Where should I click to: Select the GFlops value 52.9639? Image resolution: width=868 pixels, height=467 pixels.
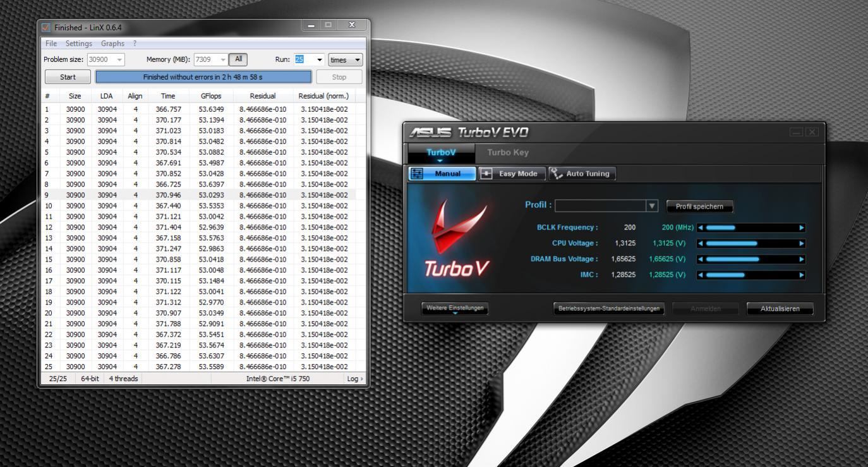coord(211,227)
